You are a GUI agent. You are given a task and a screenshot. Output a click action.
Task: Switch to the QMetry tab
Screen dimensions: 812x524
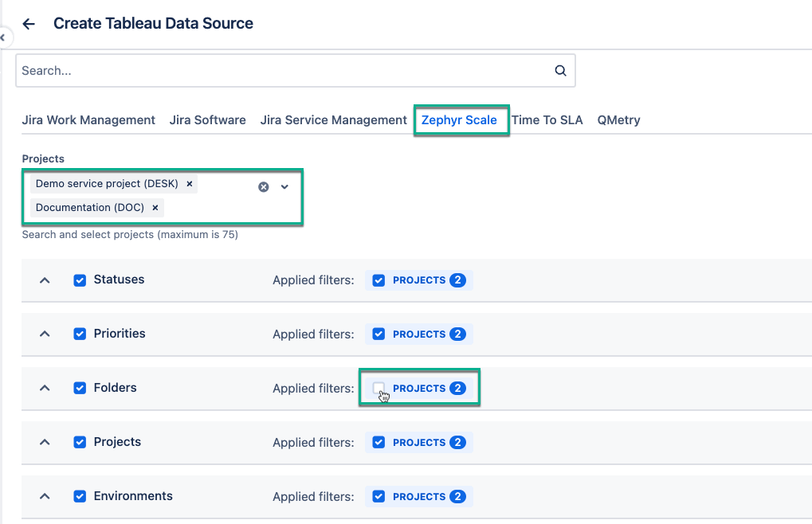(x=619, y=120)
